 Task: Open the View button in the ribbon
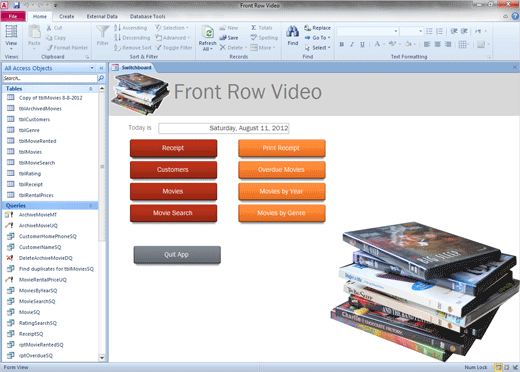pos(11,37)
